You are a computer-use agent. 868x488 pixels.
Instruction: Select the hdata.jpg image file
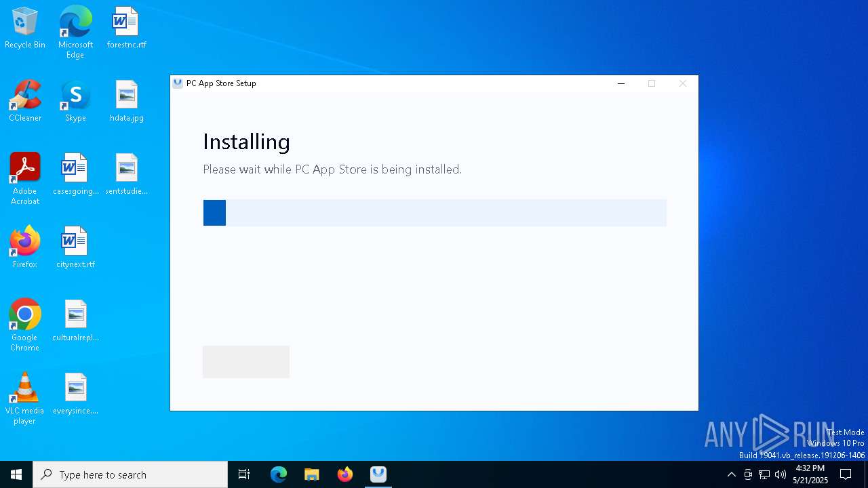point(126,101)
